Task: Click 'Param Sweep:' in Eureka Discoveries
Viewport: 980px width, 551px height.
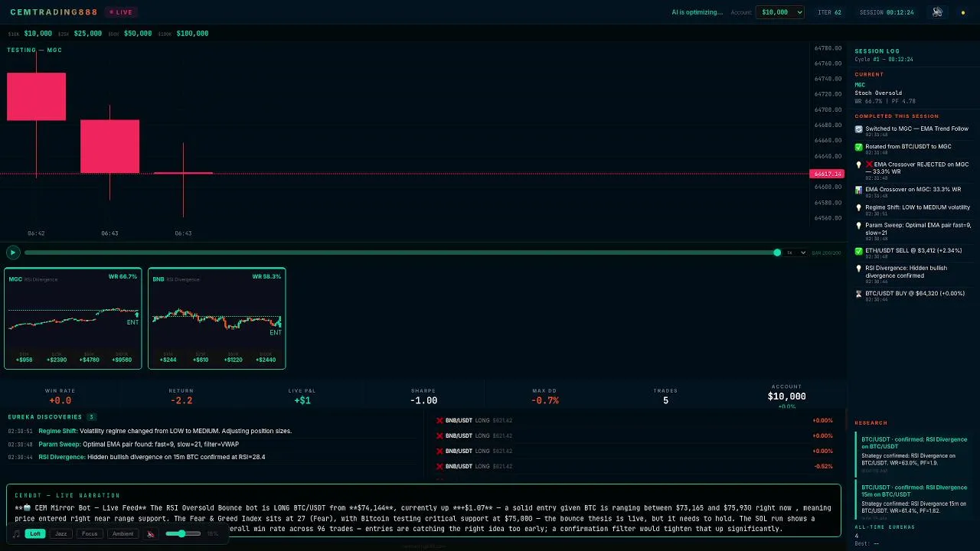Action: (59, 445)
